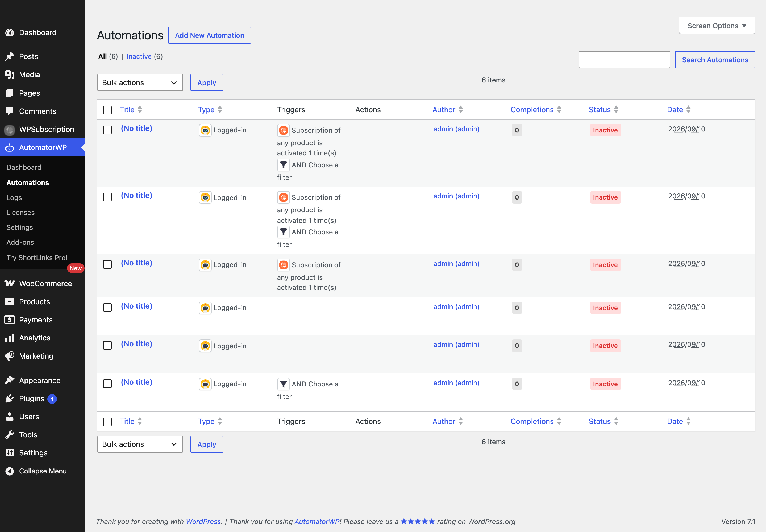Image resolution: width=766 pixels, height=532 pixels.
Task: Click the Add New Automation button
Action: click(x=209, y=35)
